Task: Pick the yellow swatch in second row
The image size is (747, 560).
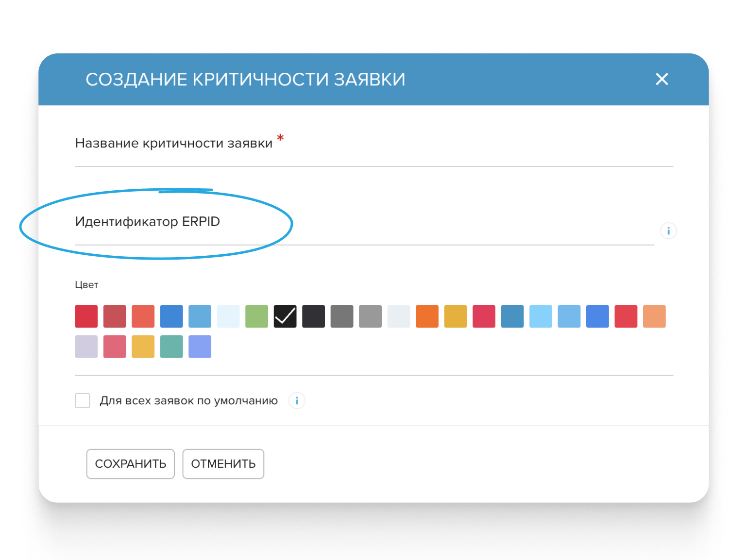Action: (143, 346)
